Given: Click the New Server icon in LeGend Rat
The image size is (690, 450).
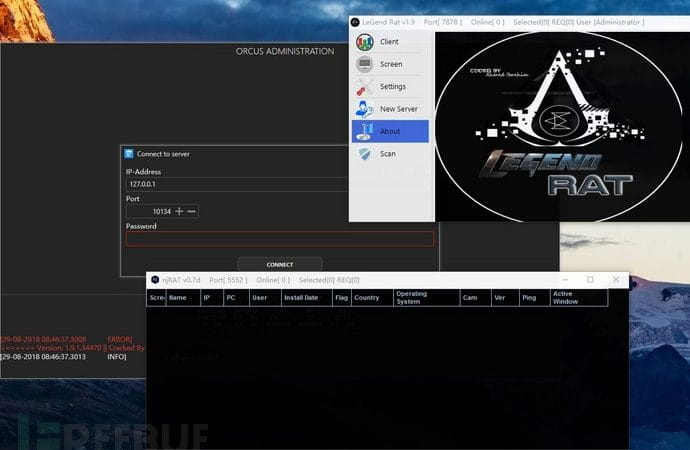Looking at the screenshot, I should coord(365,109).
